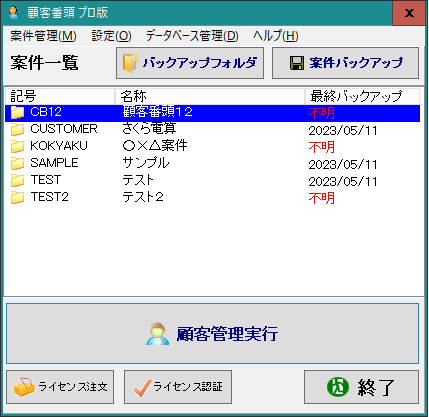Click the 名称 column header
The image size is (429, 417).
(210, 96)
